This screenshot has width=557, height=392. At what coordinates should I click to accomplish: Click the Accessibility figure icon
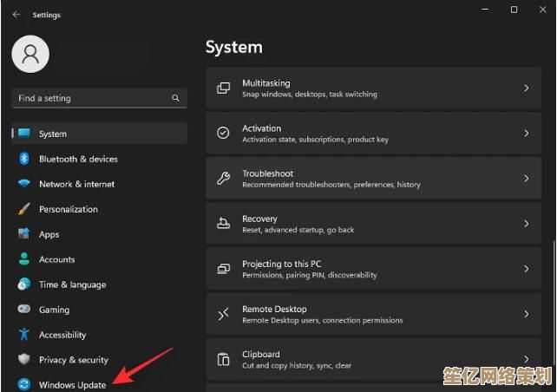23,334
